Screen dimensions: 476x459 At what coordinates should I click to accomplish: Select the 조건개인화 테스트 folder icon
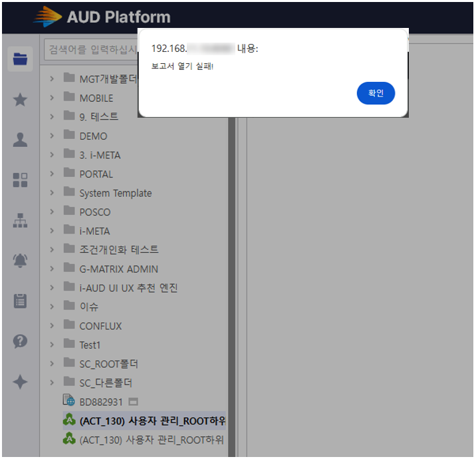pyautogui.click(x=69, y=249)
